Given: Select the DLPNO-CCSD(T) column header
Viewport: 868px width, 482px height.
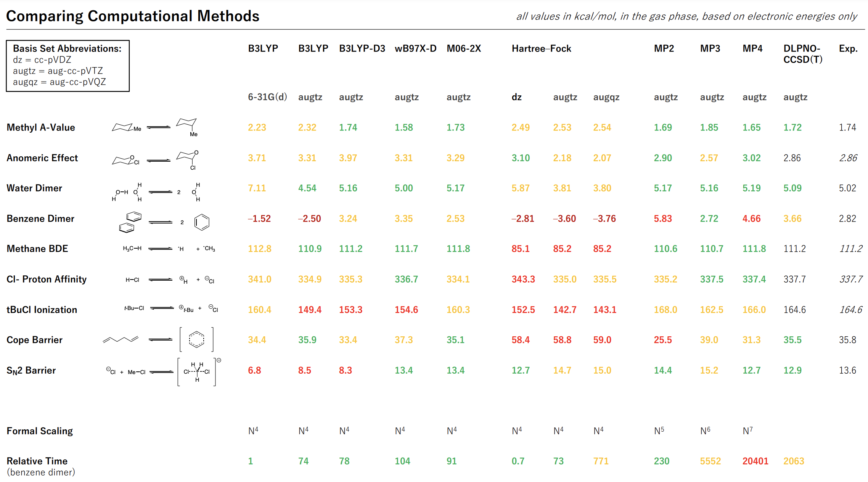Looking at the screenshot, I should point(802,54).
